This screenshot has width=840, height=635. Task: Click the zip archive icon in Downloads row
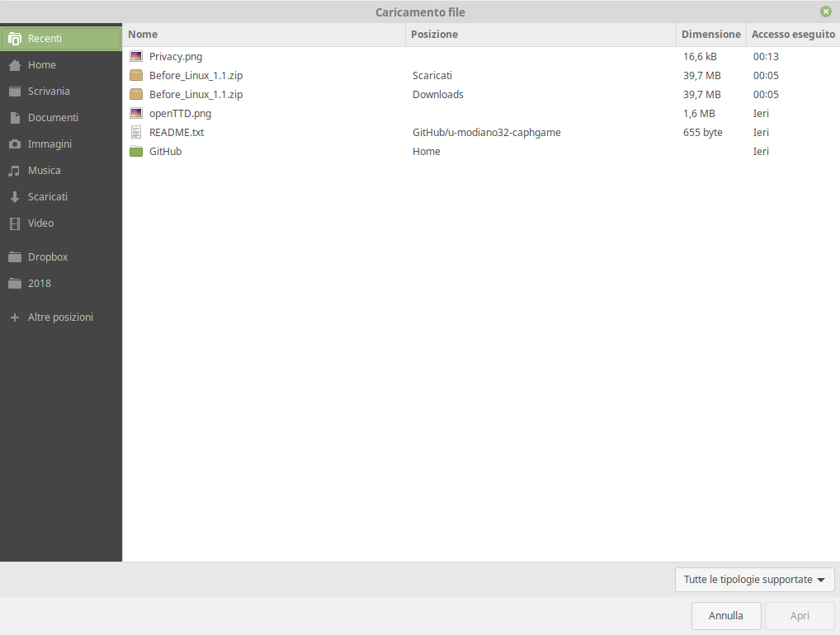coord(136,94)
